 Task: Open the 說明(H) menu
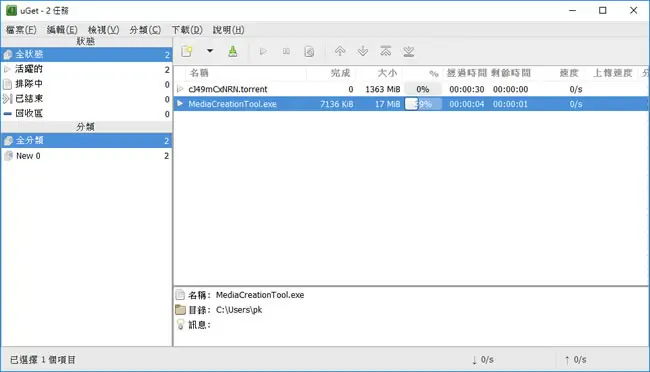click(x=228, y=30)
